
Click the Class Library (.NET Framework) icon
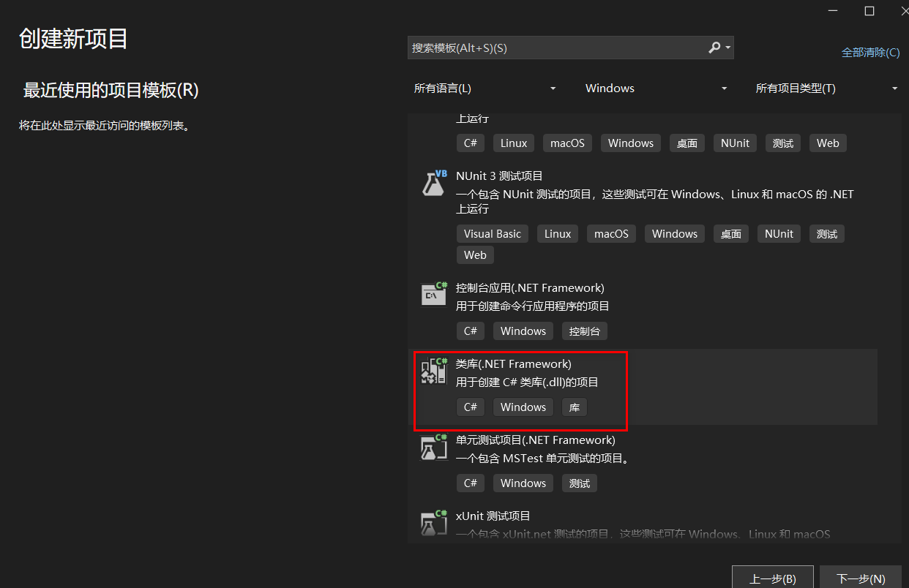(x=434, y=371)
